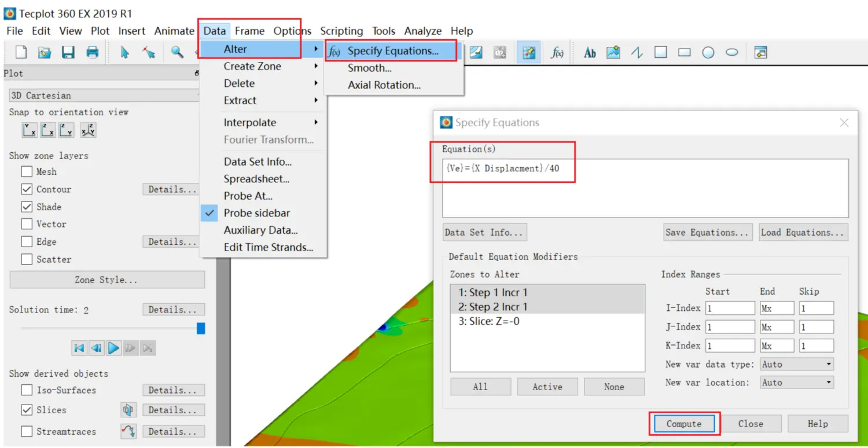868x448 pixels.
Task: Uncheck the Shade zone layer
Action: [27, 207]
